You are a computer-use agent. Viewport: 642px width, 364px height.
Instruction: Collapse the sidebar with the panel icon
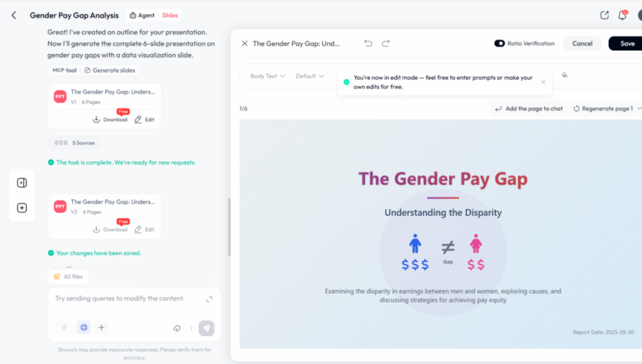coord(22,183)
